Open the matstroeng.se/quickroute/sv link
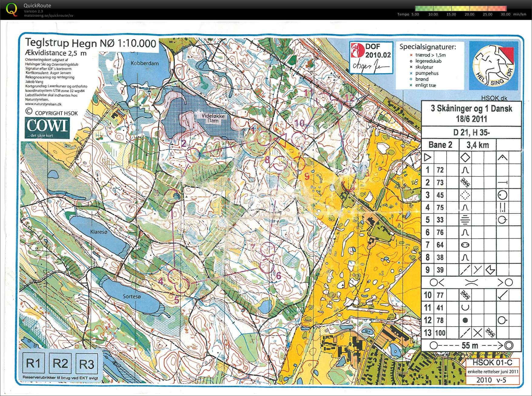The width and height of the screenshot is (532, 396). (49, 15)
